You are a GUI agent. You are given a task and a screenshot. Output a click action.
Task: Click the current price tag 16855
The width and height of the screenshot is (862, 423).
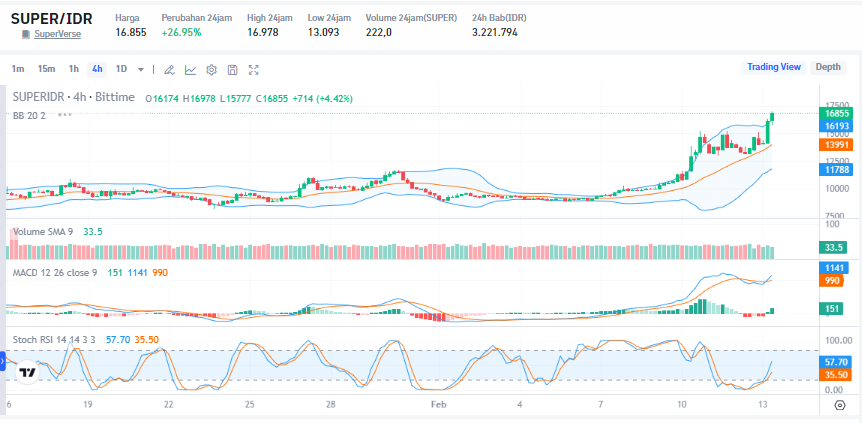point(835,113)
